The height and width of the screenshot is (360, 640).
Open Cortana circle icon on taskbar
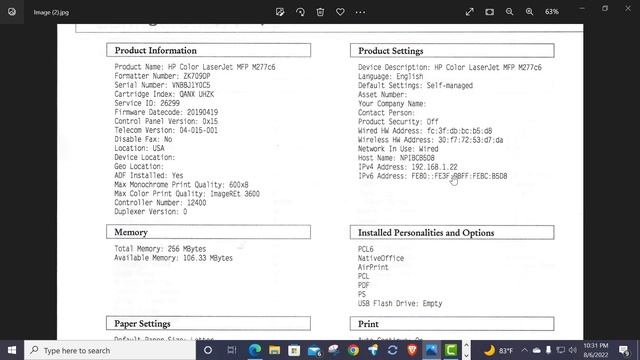coord(208,350)
